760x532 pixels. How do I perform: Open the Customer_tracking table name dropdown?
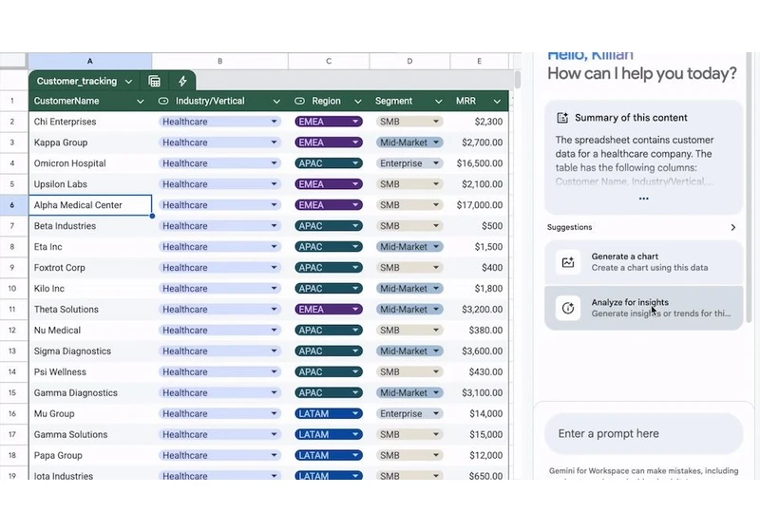click(128, 82)
